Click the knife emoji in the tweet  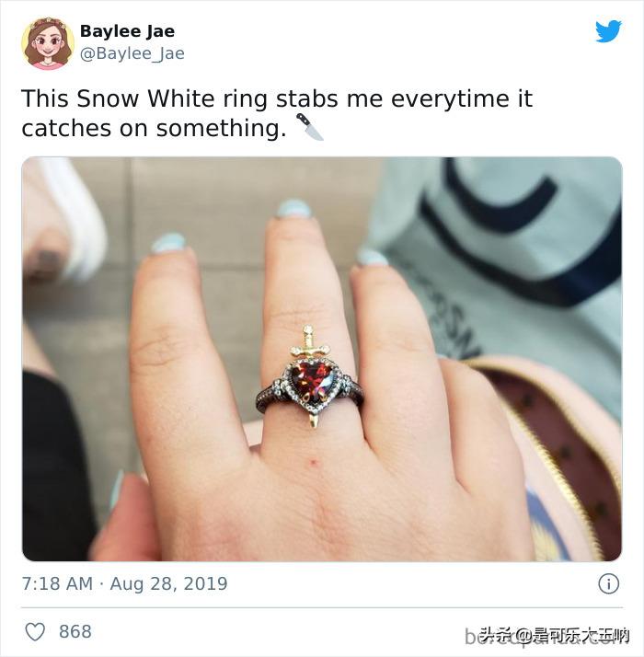pyautogui.click(x=310, y=127)
